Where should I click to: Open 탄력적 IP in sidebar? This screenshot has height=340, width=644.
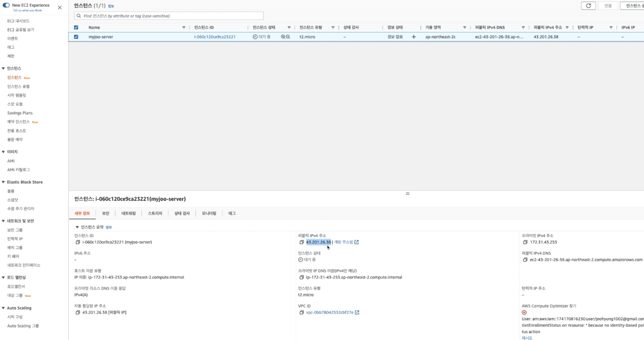15,239
